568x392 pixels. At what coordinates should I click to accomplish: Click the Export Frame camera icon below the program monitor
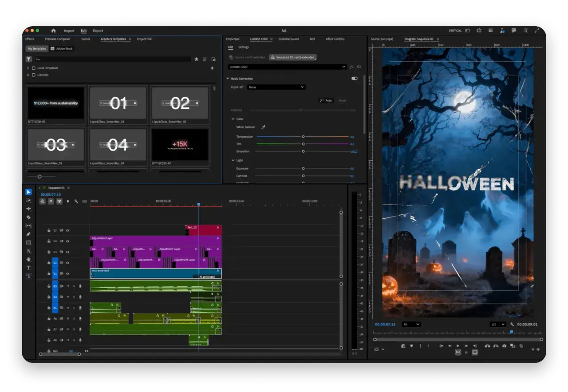[x=504, y=346]
